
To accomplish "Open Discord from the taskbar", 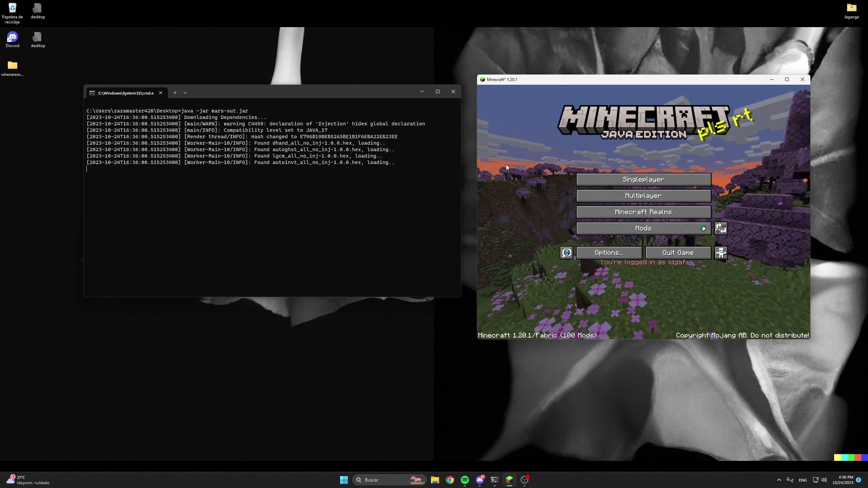I will coord(479,480).
